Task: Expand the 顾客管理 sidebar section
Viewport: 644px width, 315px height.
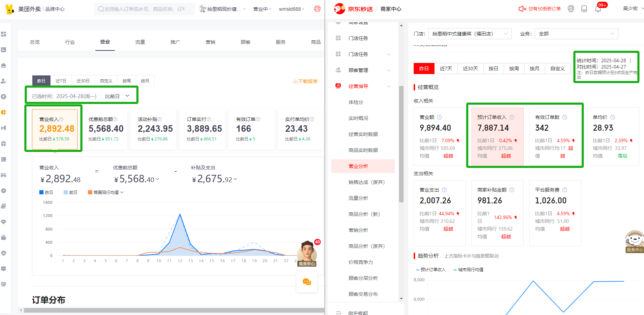Action: 389,70
